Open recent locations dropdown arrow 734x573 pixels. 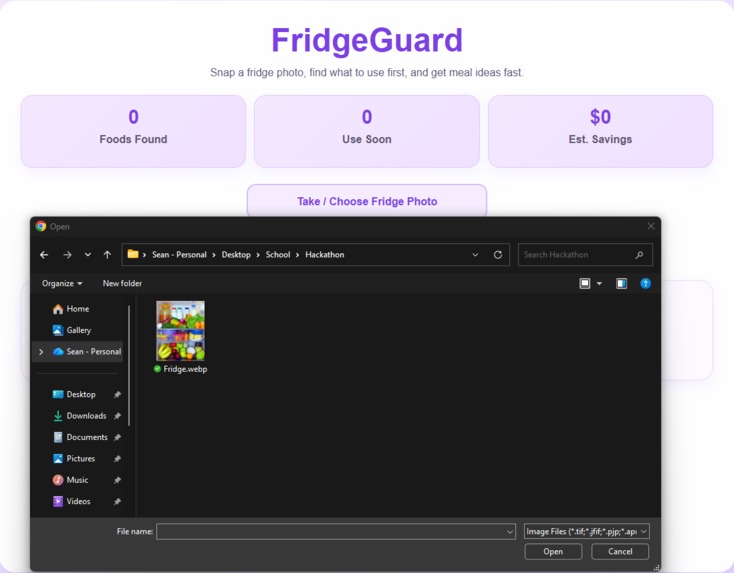(88, 255)
